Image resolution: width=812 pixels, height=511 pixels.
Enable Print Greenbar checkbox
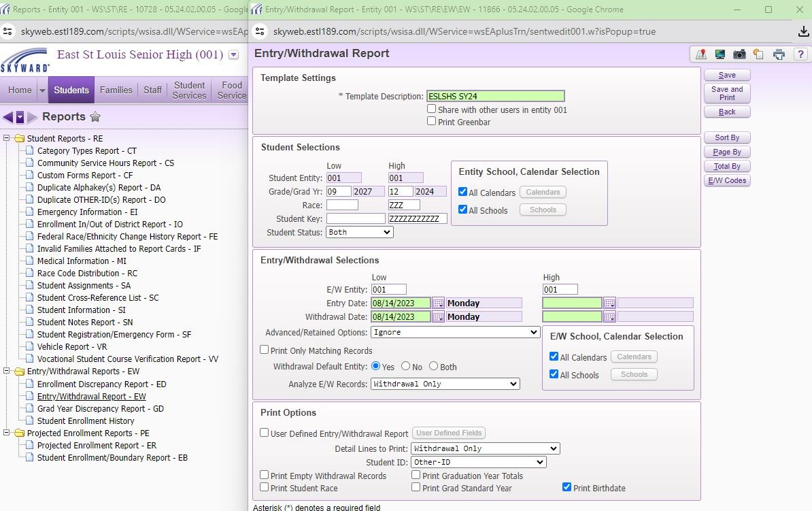[x=432, y=121]
